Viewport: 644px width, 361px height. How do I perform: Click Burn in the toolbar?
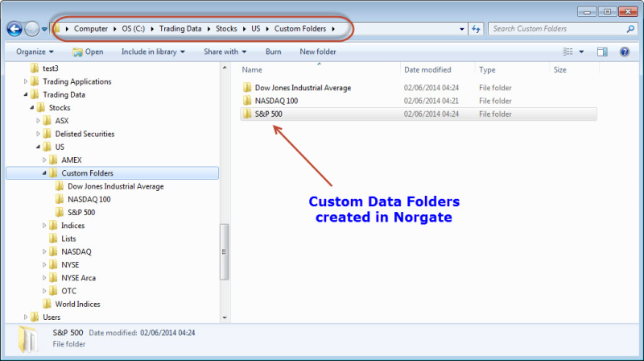[x=273, y=52]
